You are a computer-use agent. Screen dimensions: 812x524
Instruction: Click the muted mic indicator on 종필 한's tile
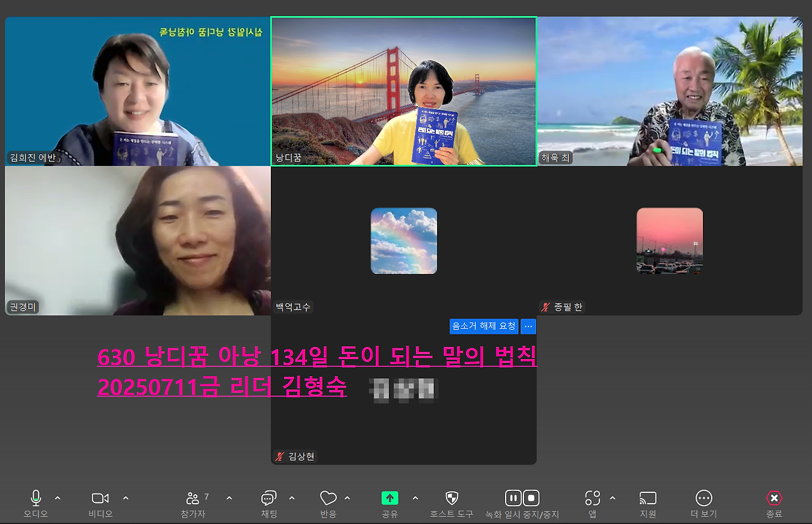pos(544,306)
